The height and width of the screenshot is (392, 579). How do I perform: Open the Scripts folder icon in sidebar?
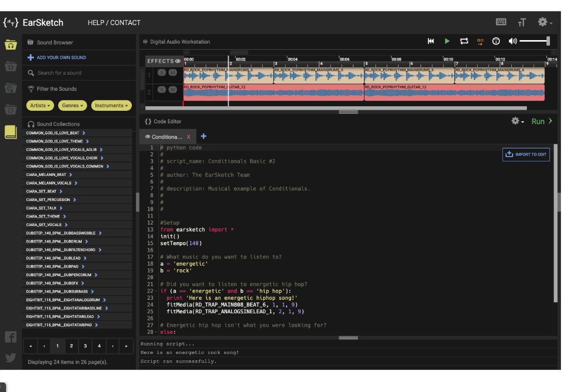(x=11, y=66)
